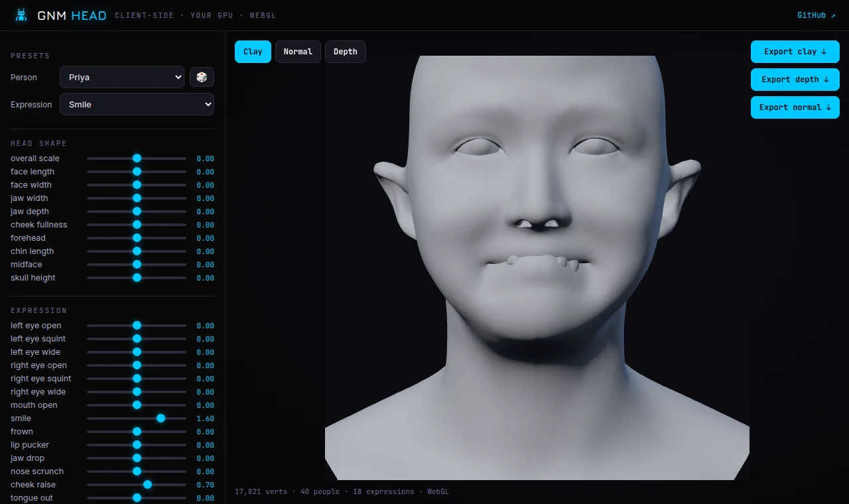849x504 pixels.
Task: Click the left eye wide slider handle
Action: pos(137,352)
